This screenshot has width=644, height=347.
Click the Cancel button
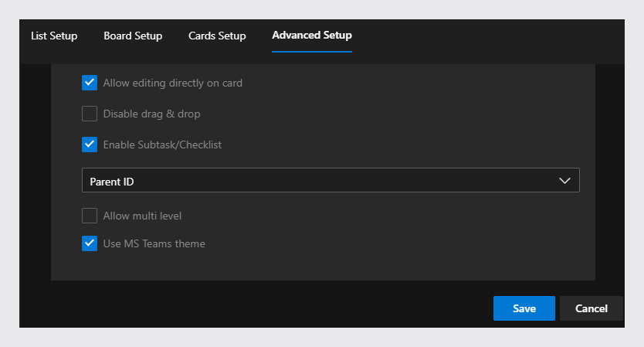[591, 308]
